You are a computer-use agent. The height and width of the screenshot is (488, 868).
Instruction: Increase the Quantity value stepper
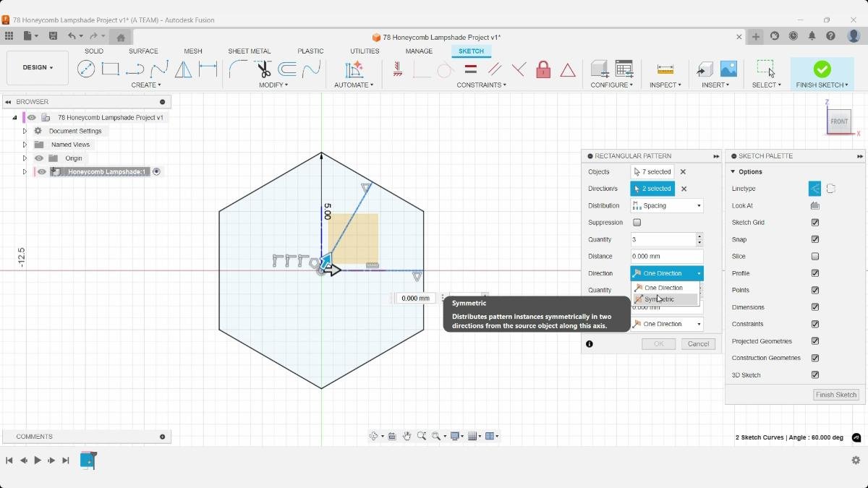coord(699,236)
